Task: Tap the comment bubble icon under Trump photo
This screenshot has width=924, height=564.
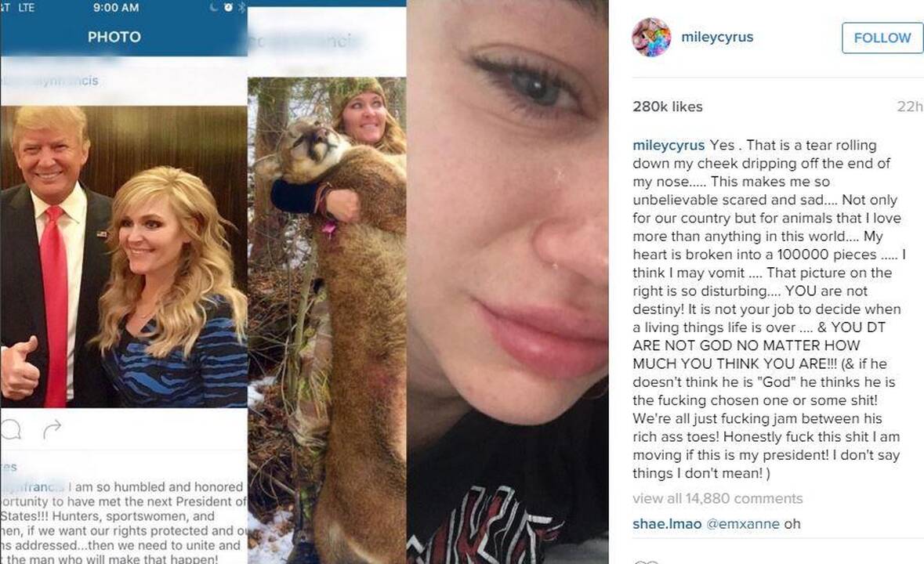Action: click(10, 430)
